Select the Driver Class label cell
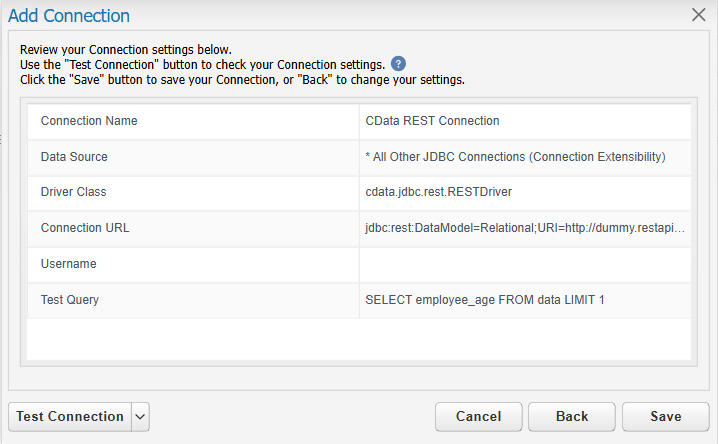The height and width of the screenshot is (444, 718). pos(193,193)
